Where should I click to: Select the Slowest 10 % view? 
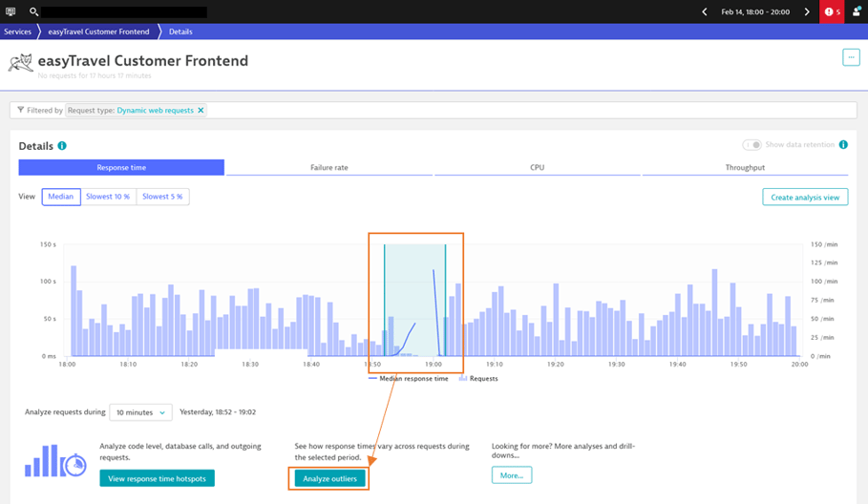tap(108, 197)
